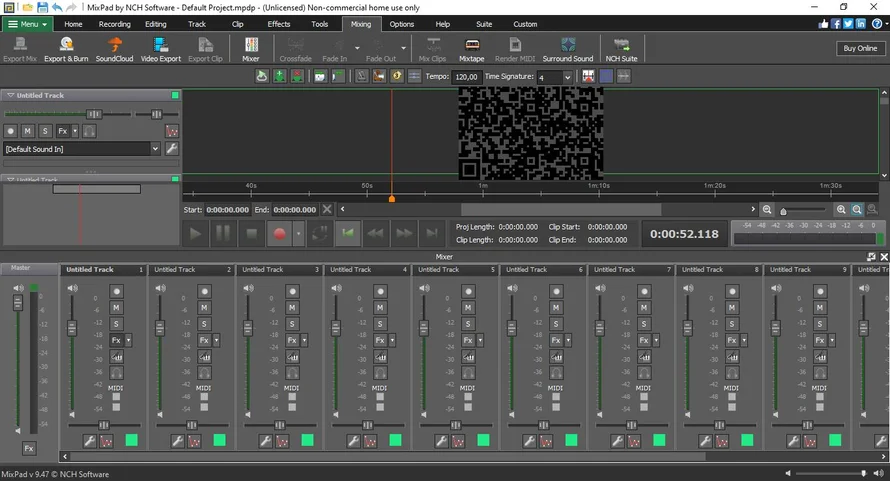Arm recording on the track panel's record button
Viewport: 890px width, 481px height.
point(11,131)
